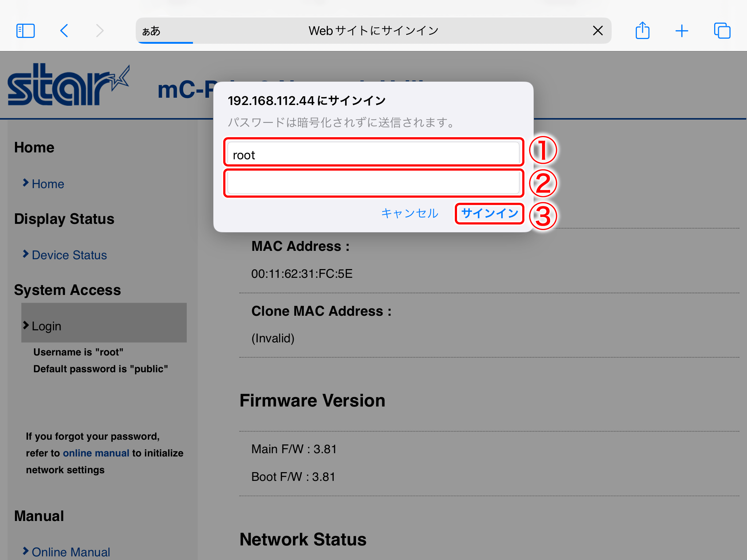This screenshot has width=747, height=560.
Task: Tap the address bar page title
Action: [x=373, y=31]
